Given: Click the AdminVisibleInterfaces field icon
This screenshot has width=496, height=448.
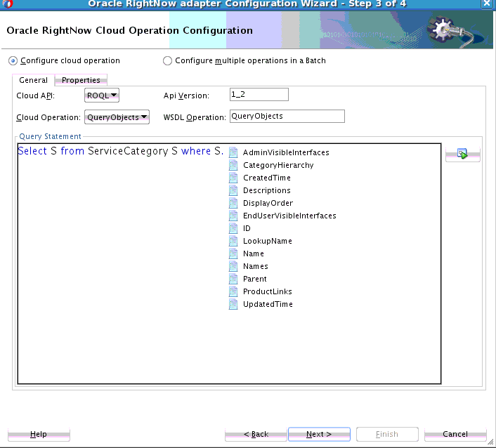Looking at the screenshot, I should point(233,152).
